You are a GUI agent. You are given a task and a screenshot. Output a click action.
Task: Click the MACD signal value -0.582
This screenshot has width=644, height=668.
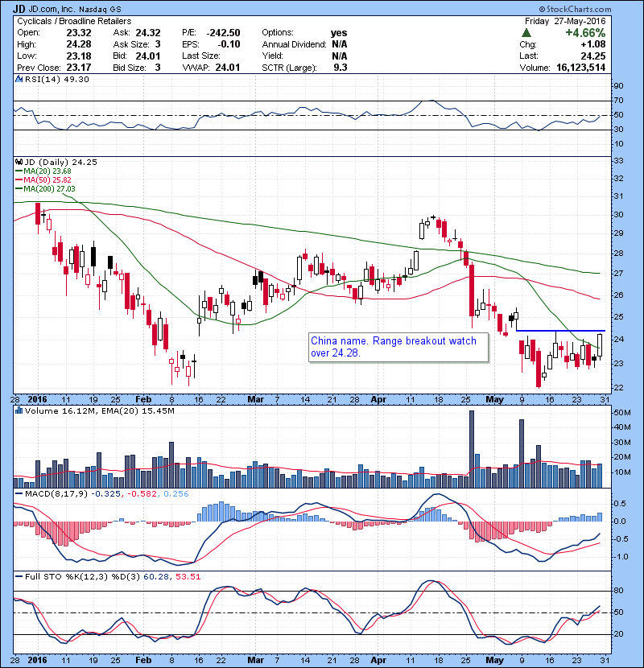[142, 494]
